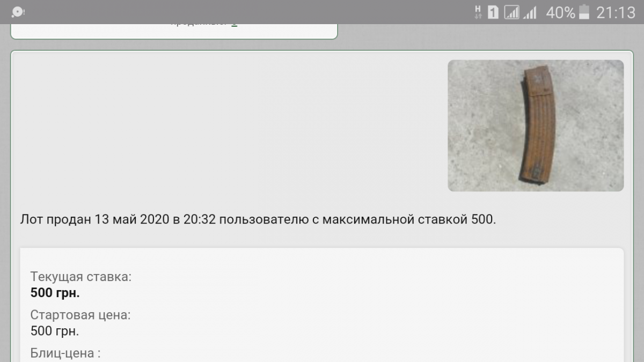Tap the 40% battery percentage
The width and height of the screenshot is (644, 362).
(x=560, y=12)
